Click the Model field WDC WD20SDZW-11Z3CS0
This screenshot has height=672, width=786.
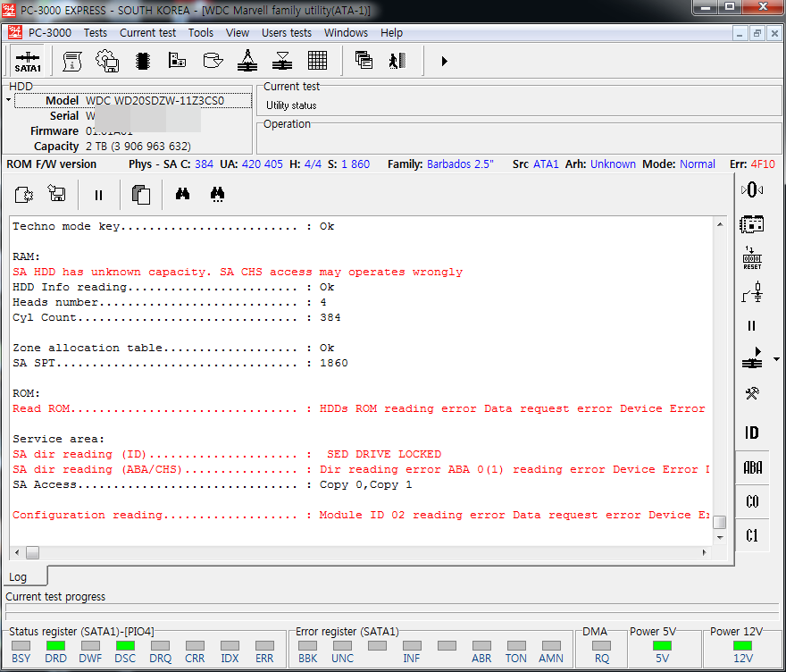[x=133, y=101]
